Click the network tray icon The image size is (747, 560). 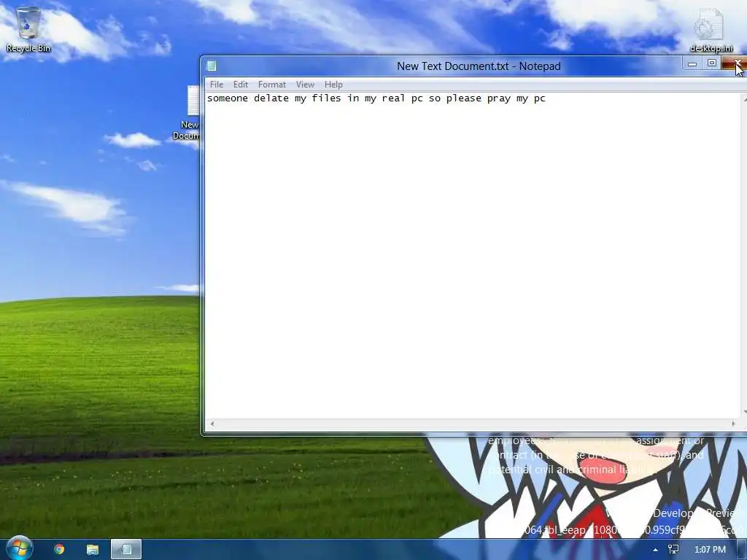click(x=673, y=550)
